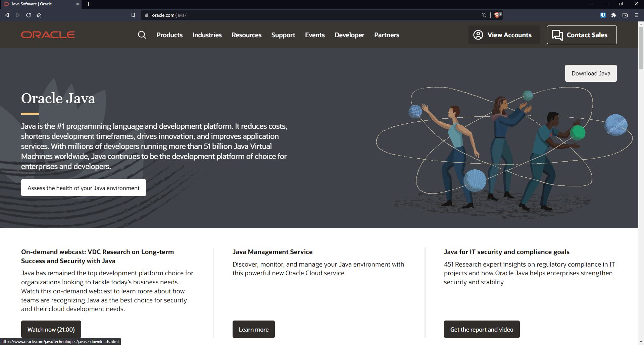Reload the page using refresh icon
Viewport: 644px width, 345px height.
(x=29, y=15)
